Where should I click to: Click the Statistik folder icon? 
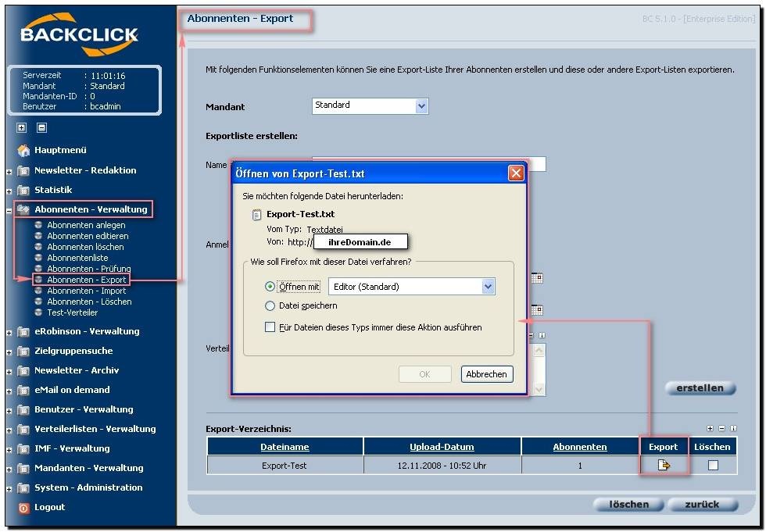coord(23,190)
